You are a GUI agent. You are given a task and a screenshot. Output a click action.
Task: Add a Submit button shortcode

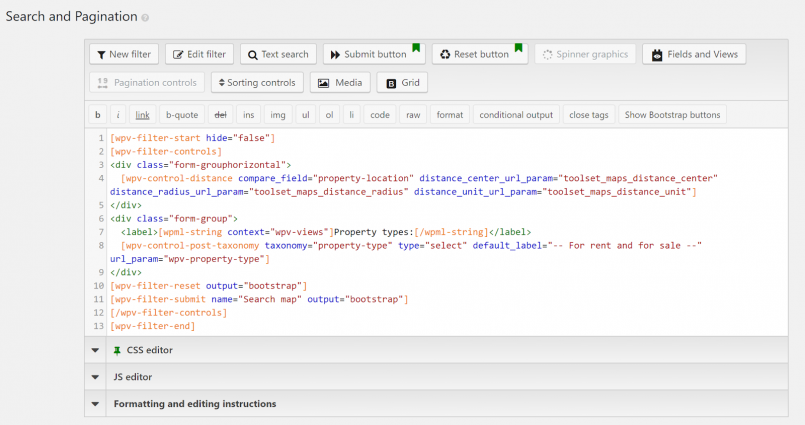(374, 54)
